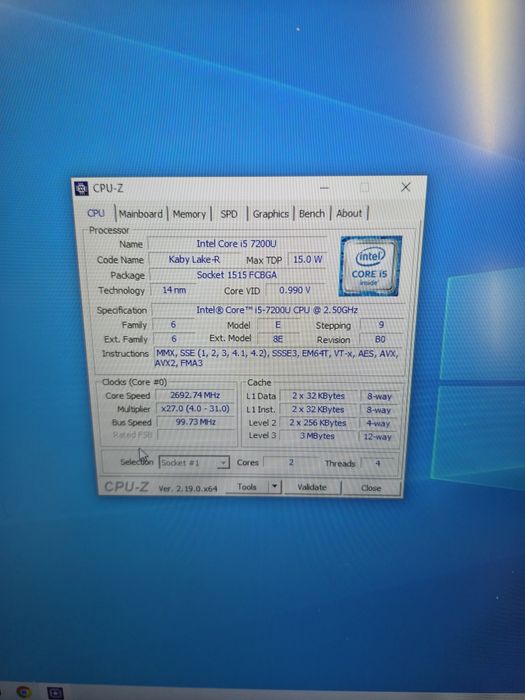
Task: Open the Memory tab
Action: point(189,214)
